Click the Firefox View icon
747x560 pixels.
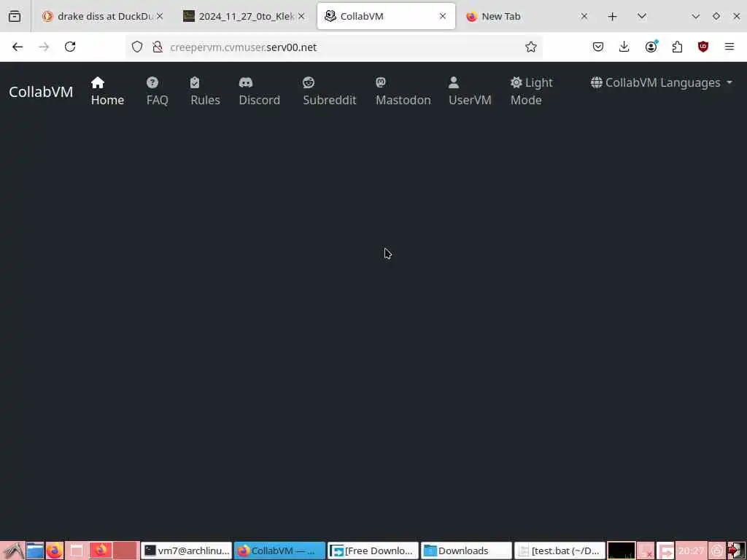coord(15,16)
